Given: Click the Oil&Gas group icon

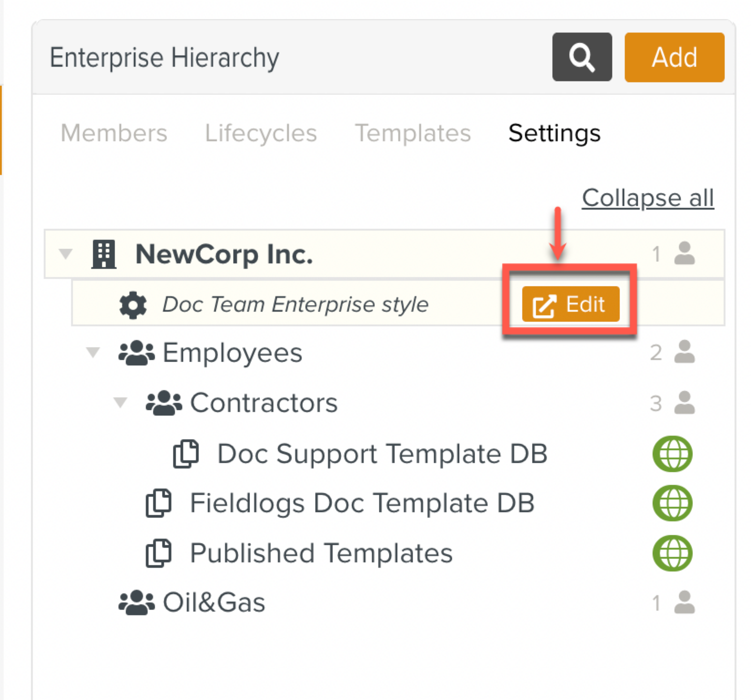Looking at the screenshot, I should [136, 602].
